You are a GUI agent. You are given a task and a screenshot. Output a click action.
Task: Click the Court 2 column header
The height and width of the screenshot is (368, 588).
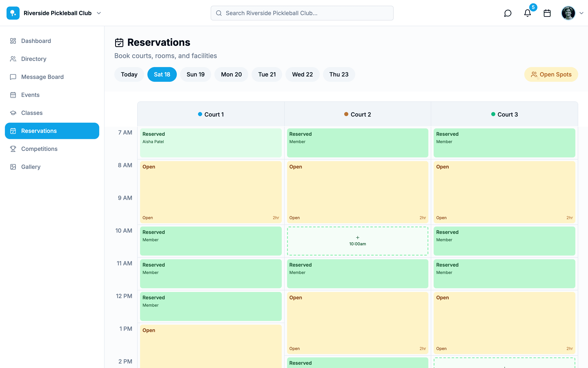point(358,114)
